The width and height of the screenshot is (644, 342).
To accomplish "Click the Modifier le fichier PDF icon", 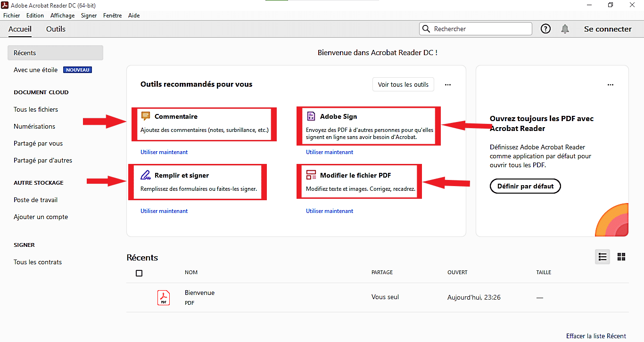I will point(311,175).
